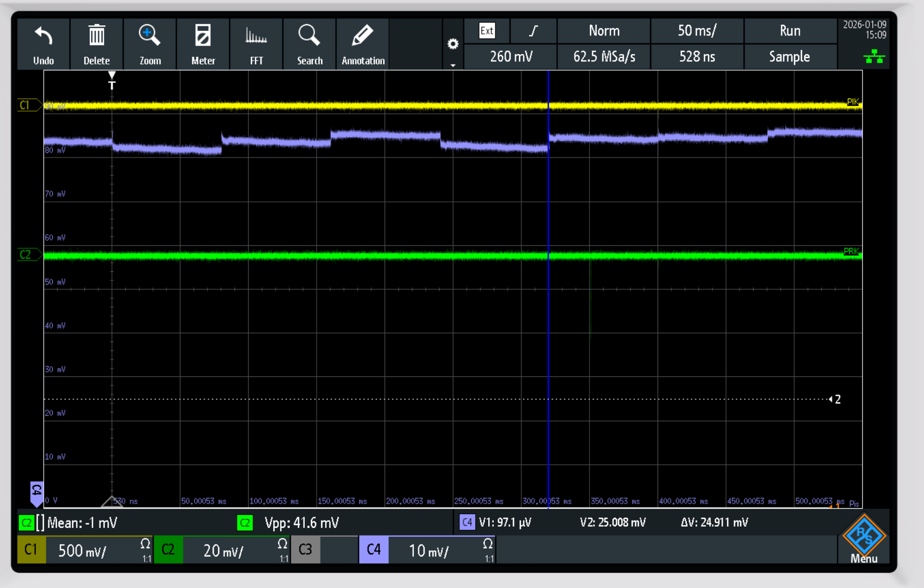
Task: Activate the Zoom magnifier tool
Action: (150, 37)
